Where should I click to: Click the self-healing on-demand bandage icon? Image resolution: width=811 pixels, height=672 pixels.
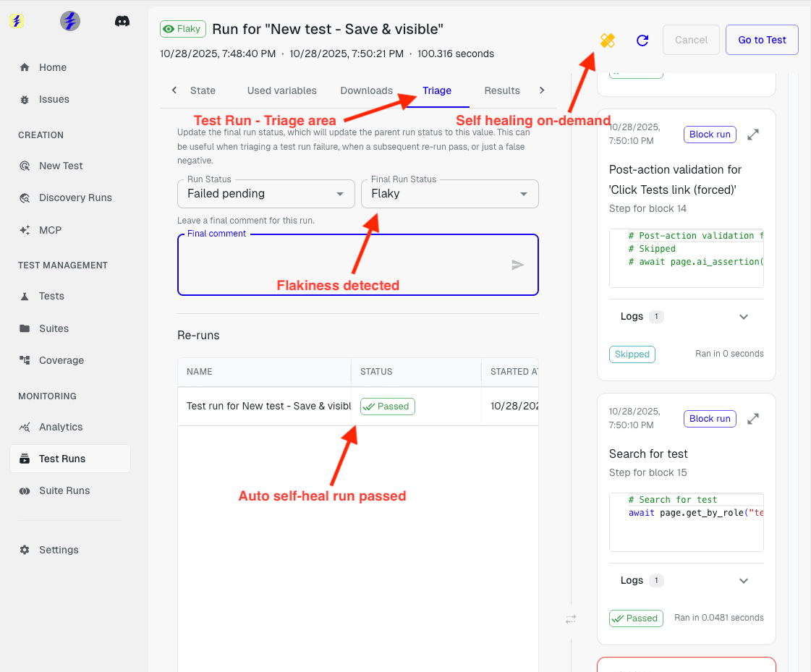tap(607, 41)
